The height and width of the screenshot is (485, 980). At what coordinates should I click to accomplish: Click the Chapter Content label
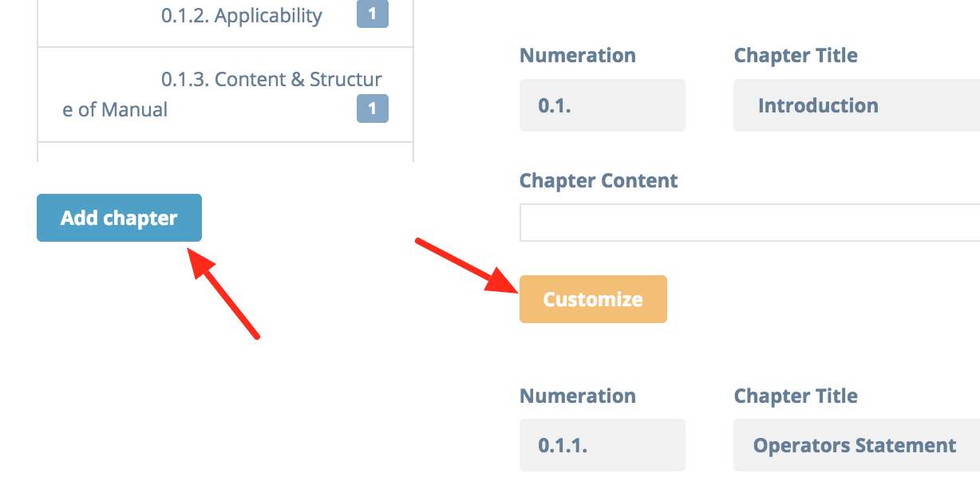tap(599, 180)
